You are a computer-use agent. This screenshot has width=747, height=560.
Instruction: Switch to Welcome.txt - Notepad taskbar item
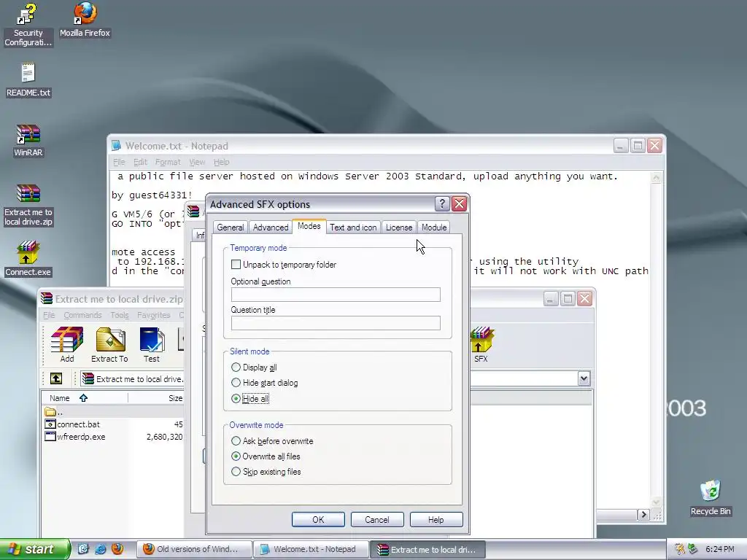(311, 549)
